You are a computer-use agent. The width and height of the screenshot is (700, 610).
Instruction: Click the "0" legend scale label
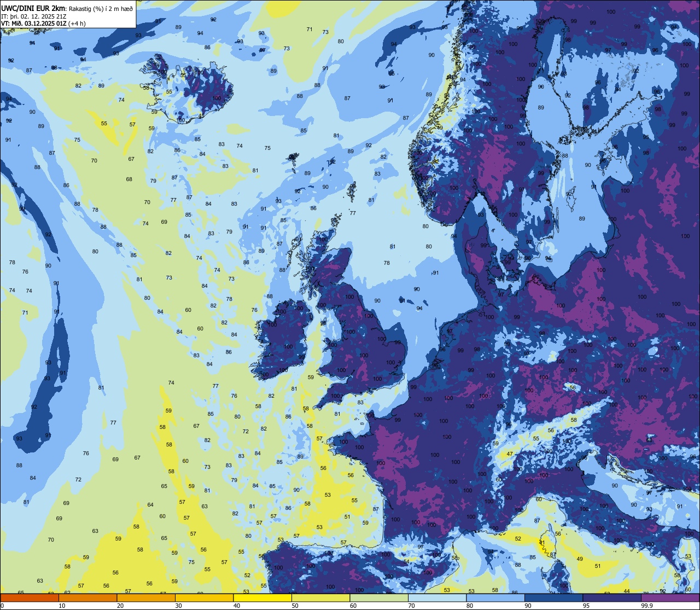tap(2, 606)
